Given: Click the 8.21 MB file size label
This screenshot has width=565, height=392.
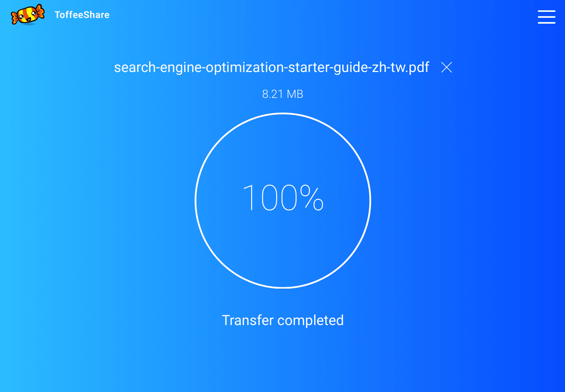Looking at the screenshot, I should [282, 94].
